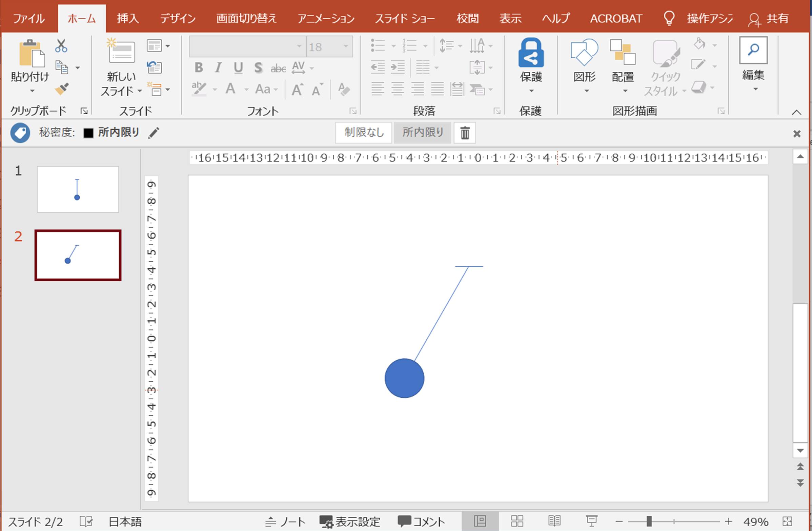
Task: Collapse the ribbon with chevron
Action: click(796, 112)
